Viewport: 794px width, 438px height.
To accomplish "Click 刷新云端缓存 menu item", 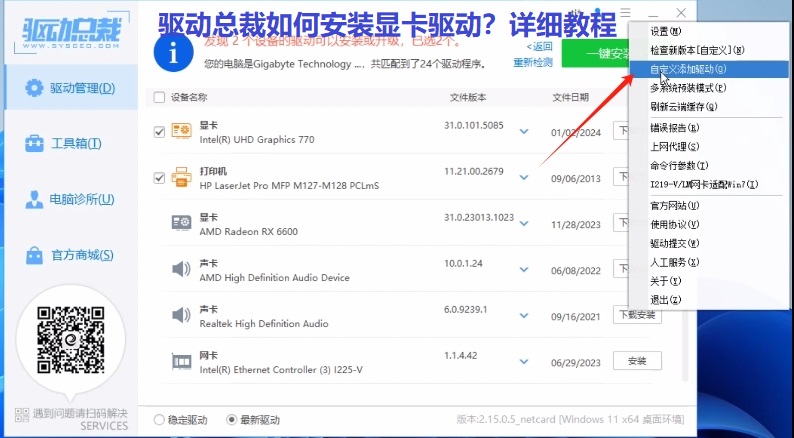I will point(708,107).
